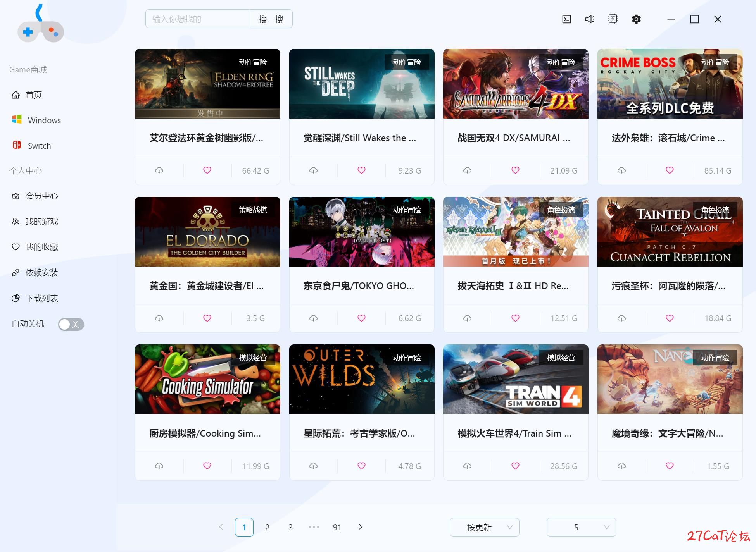Click size label 85.14 G
The height and width of the screenshot is (552, 756).
[x=718, y=171]
